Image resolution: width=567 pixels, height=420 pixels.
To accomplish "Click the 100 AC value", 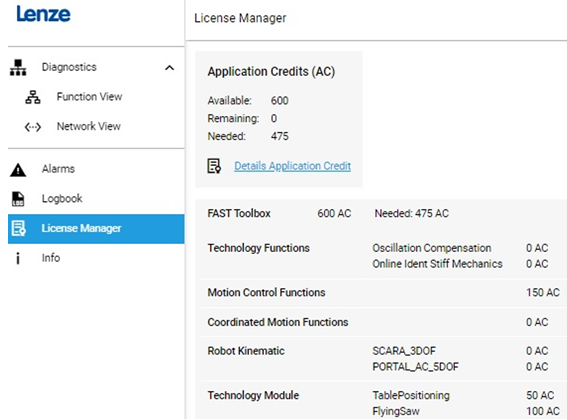I will coord(543,411).
